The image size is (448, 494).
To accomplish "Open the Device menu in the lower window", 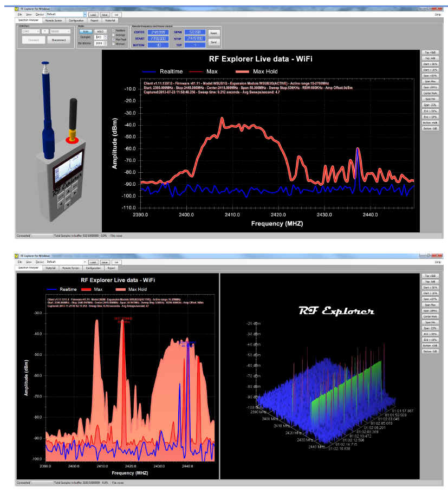I will (40, 262).
